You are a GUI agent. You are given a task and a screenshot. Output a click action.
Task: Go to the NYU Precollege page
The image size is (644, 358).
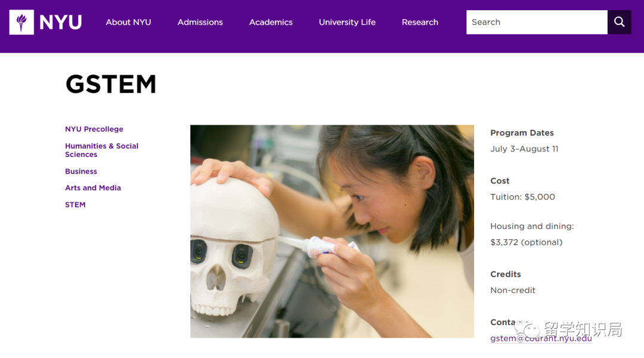tap(94, 129)
